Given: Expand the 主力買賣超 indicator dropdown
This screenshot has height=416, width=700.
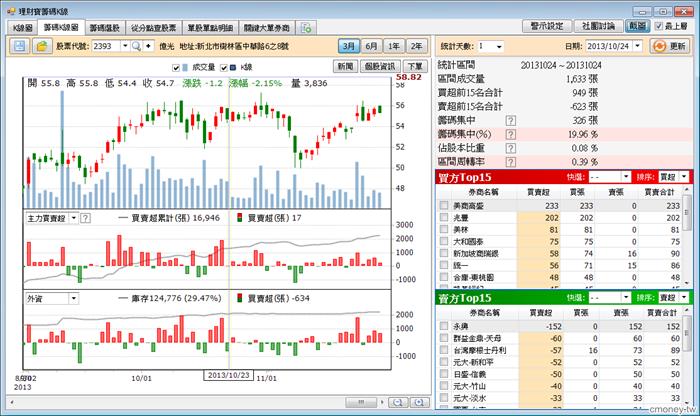Looking at the screenshot, I should point(72,217).
